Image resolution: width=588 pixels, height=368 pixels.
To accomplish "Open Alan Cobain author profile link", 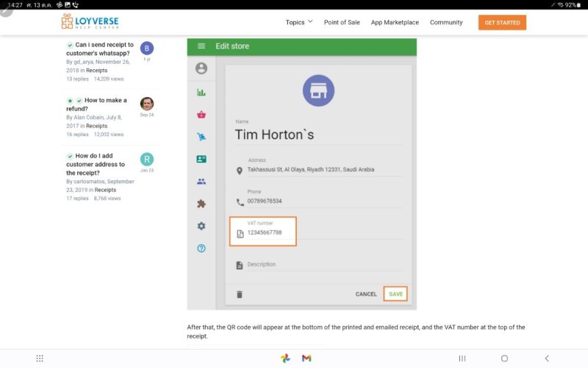I will click(x=88, y=118).
